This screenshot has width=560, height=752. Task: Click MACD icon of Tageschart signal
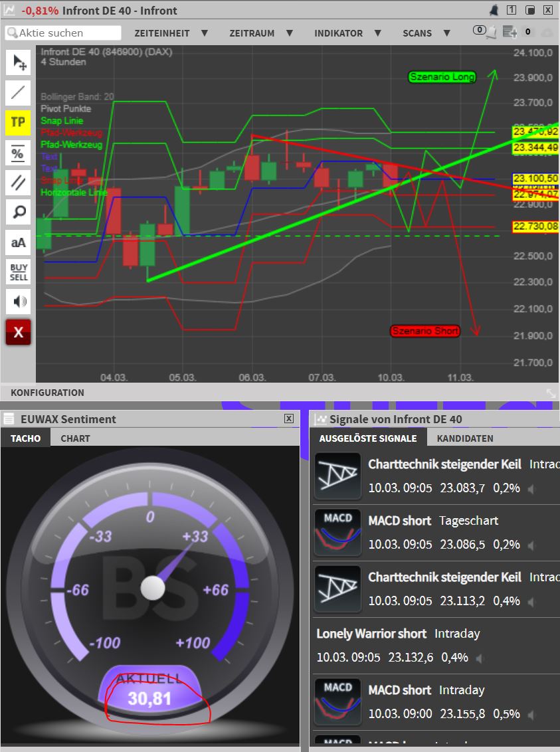[x=337, y=532]
